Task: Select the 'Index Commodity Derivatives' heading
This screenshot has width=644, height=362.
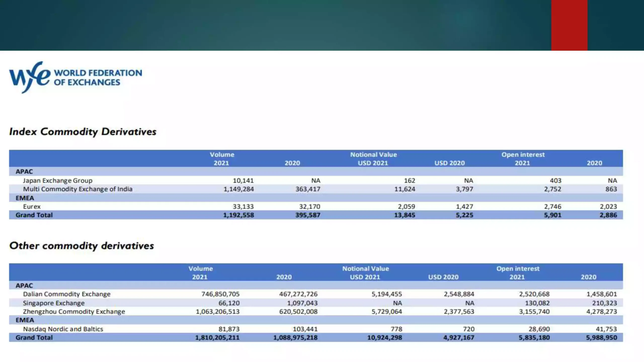Action: coord(83,132)
